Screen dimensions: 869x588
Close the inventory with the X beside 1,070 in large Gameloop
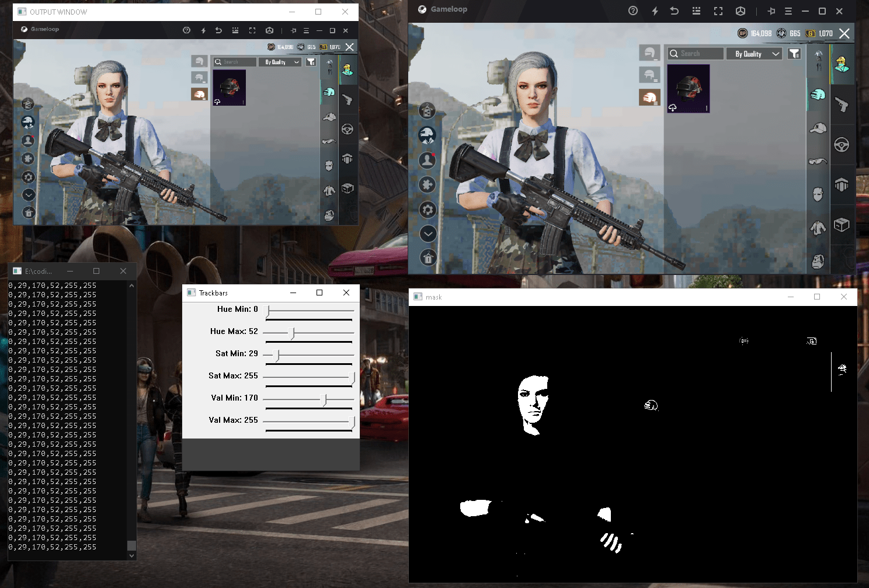pyautogui.click(x=844, y=33)
